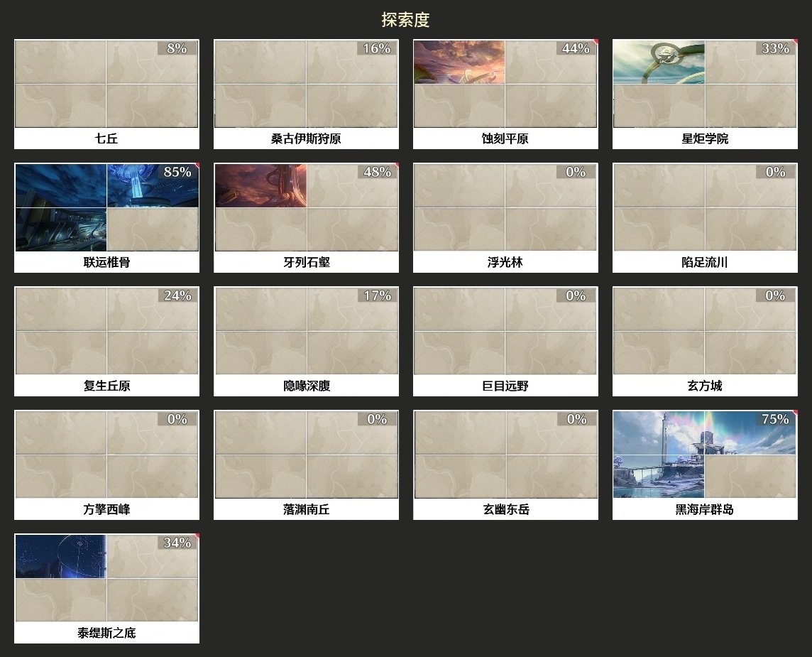The height and width of the screenshot is (657, 812).
Task: Open the 复生丘原 exploration card
Action: 106,342
